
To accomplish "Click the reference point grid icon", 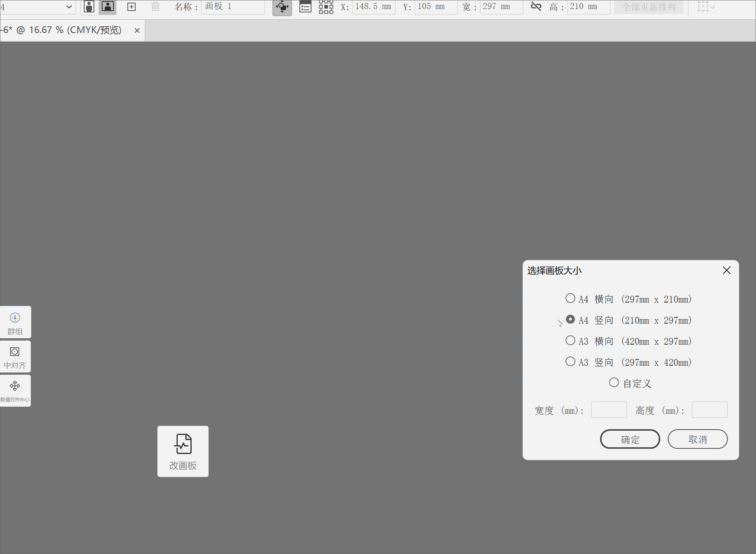I will pyautogui.click(x=326, y=7).
